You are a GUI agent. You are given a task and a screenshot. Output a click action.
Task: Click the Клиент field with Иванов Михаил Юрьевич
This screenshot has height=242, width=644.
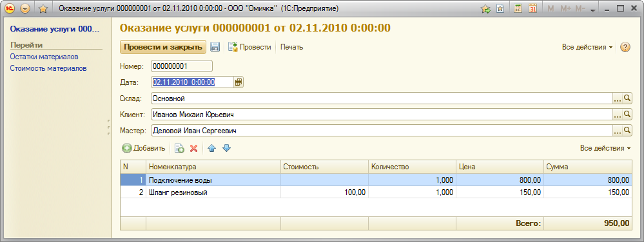pyautogui.click(x=382, y=115)
